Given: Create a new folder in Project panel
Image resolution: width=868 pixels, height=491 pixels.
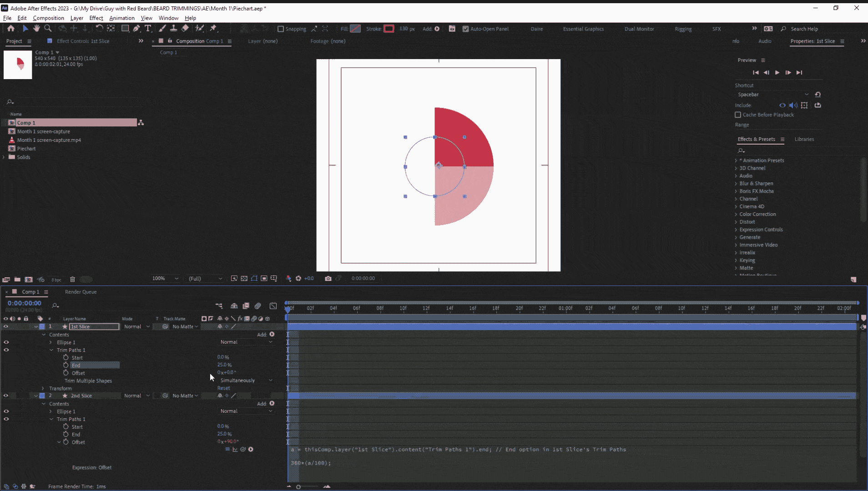Looking at the screenshot, I should [x=17, y=279].
